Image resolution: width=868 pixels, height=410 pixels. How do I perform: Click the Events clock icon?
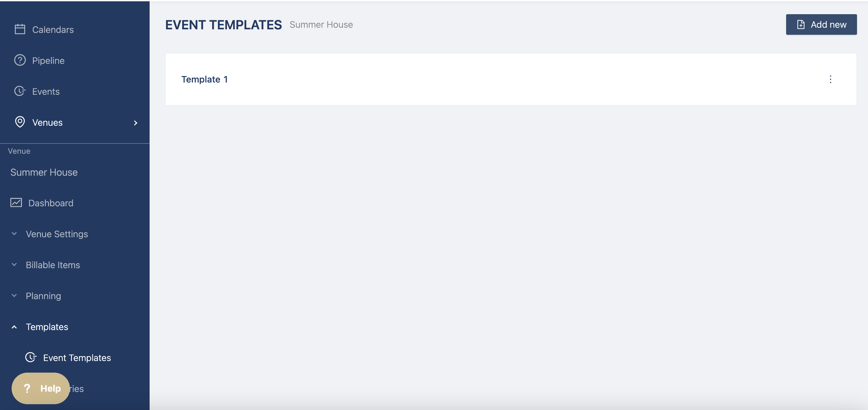point(20,91)
